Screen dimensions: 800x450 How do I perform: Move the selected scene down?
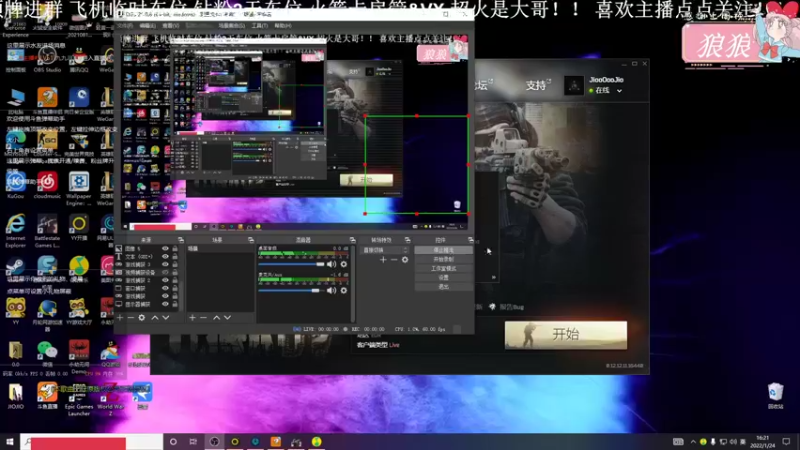(x=228, y=317)
